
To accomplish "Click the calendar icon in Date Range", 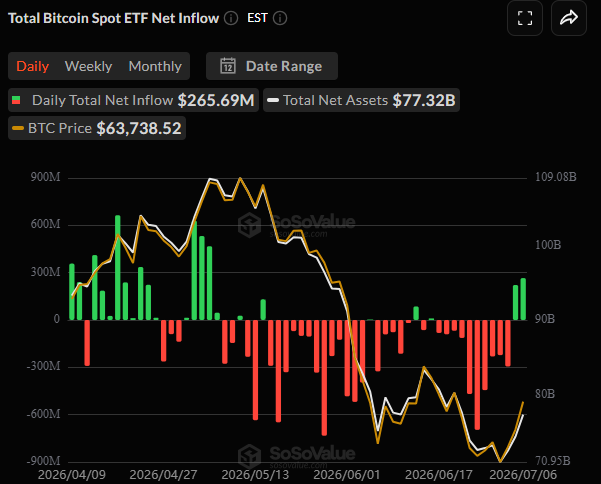I will pyautogui.click(x=228, y=66).
